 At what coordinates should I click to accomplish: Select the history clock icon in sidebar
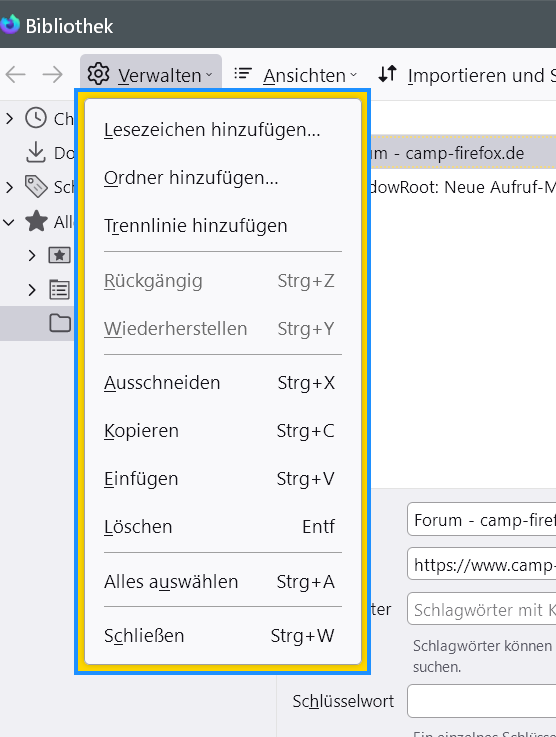click(36, 118)
